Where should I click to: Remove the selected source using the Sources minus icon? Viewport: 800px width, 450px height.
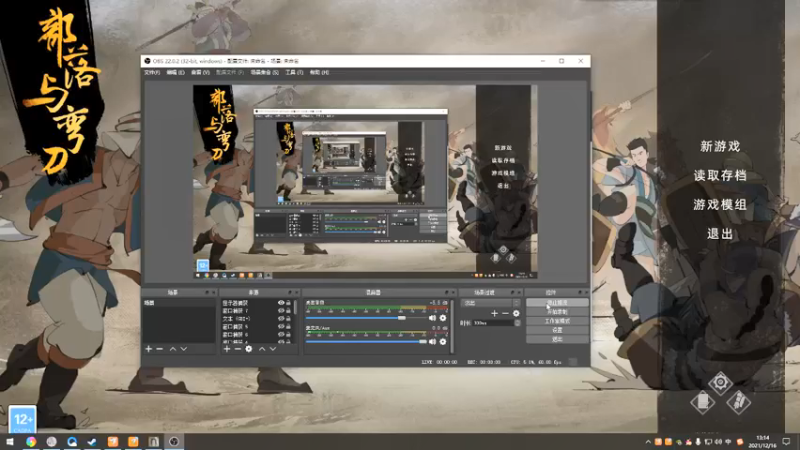click(238, 349)
